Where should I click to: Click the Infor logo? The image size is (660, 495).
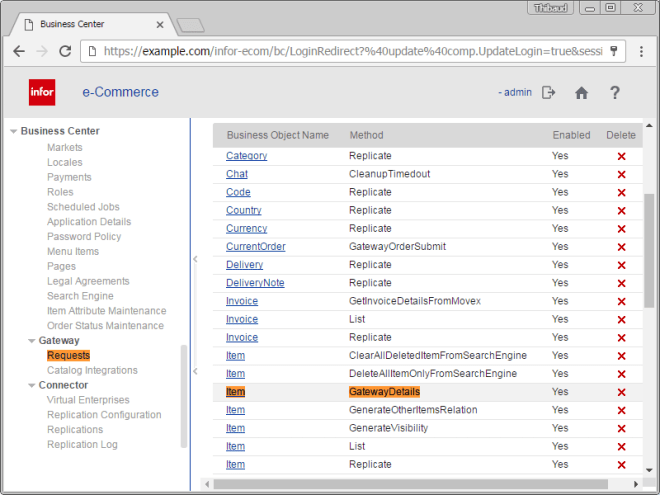tap(42, 93)
